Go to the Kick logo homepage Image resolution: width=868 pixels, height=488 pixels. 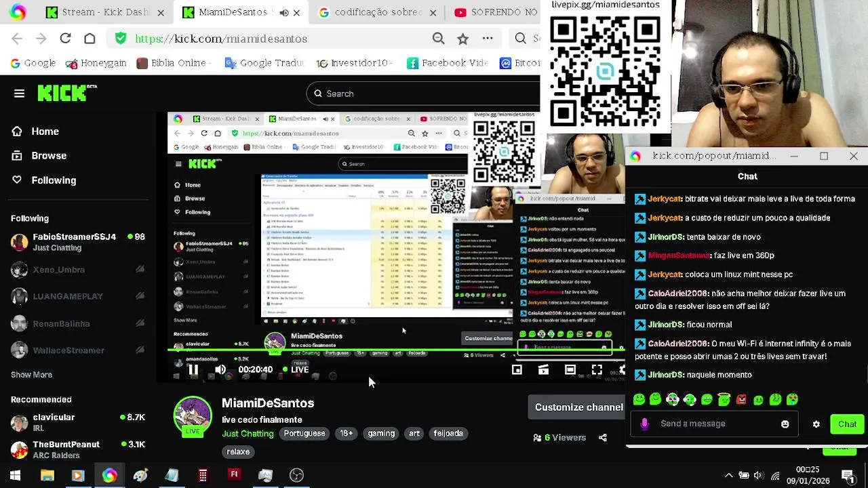66,93
